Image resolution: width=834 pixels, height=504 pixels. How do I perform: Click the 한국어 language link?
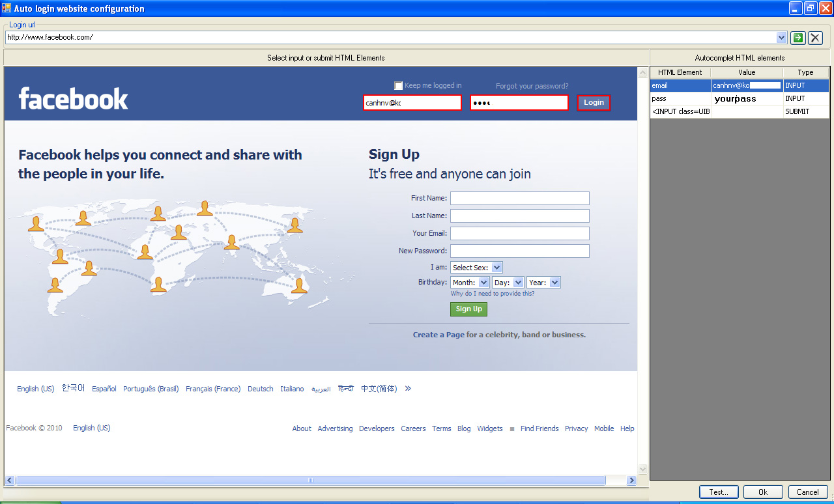[x=73, y=388]
